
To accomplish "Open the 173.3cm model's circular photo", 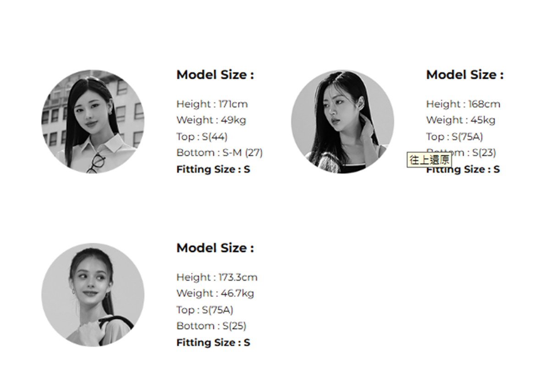I will click(x=93, y=294).
